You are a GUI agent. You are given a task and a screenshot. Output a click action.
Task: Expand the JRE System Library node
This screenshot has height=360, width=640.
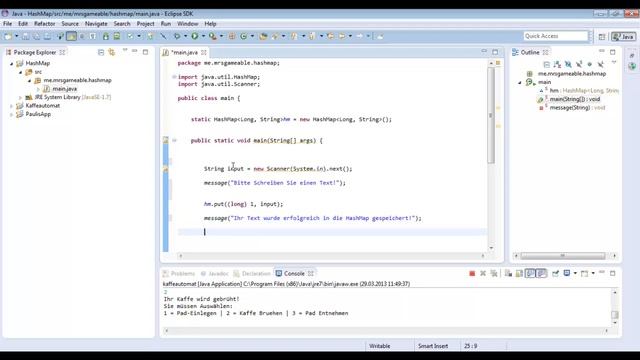coord(20,98)
